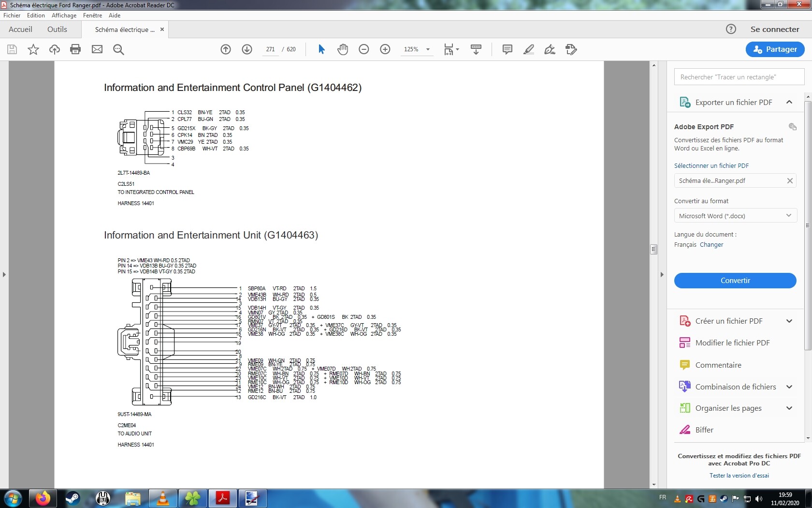Click Changer document language link
This screenshot has width=812, height=508.
[x=711, y=245]
